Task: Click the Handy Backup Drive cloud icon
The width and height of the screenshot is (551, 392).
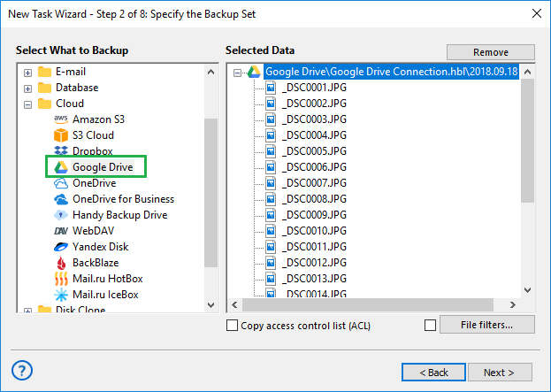Action: [x=61, y=215]
